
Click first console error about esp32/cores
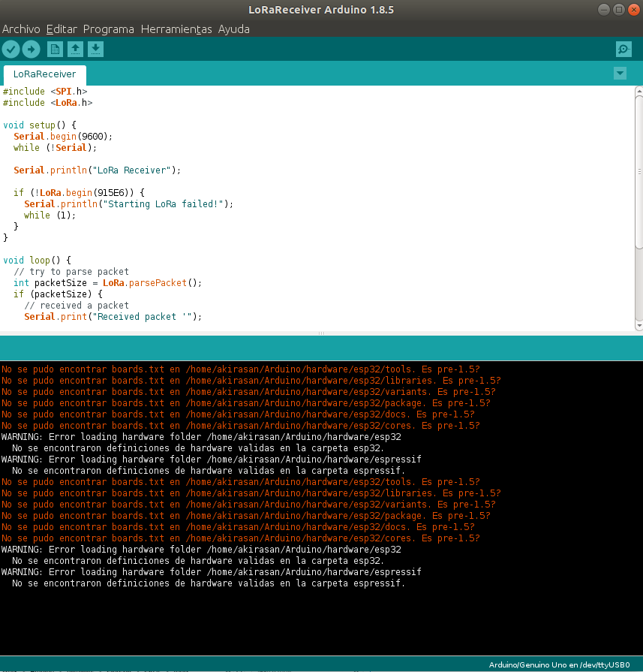(240, 426)
